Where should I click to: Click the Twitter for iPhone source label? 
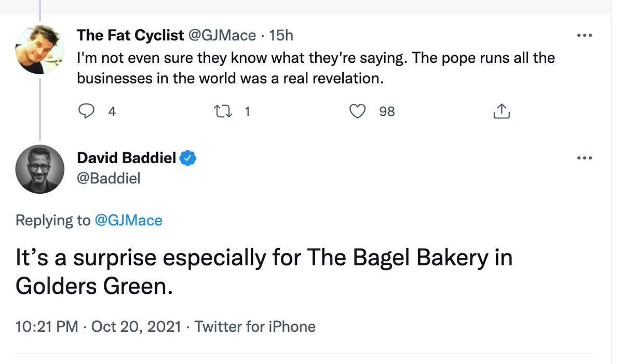[x=255, y=327]
